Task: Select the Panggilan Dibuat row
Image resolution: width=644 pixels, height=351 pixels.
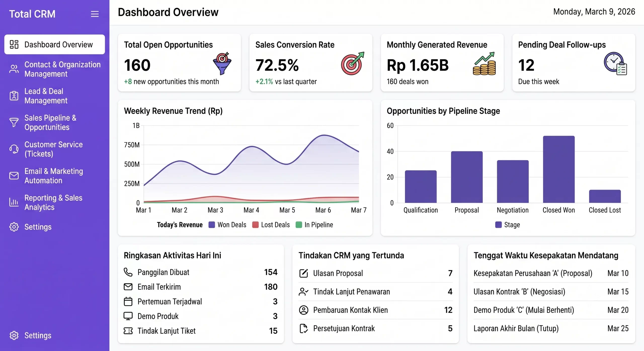Action: click(x=200, y=272)
